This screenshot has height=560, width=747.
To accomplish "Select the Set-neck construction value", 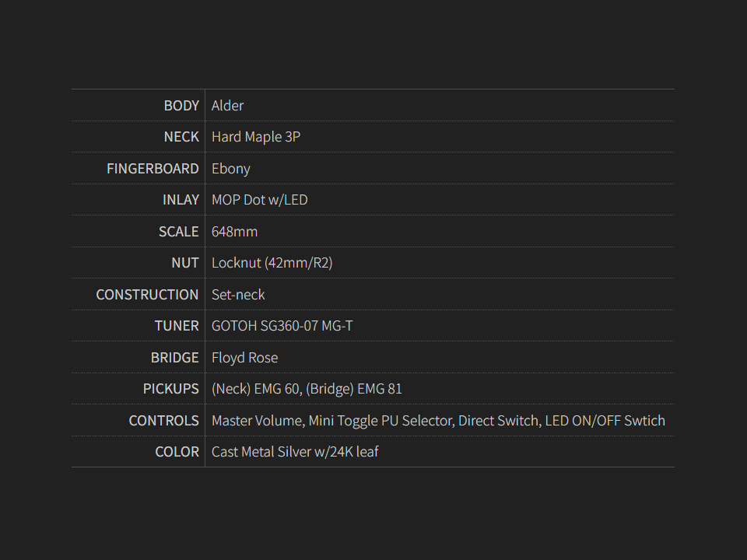I will pyautogui.click(x=238, y=295).
